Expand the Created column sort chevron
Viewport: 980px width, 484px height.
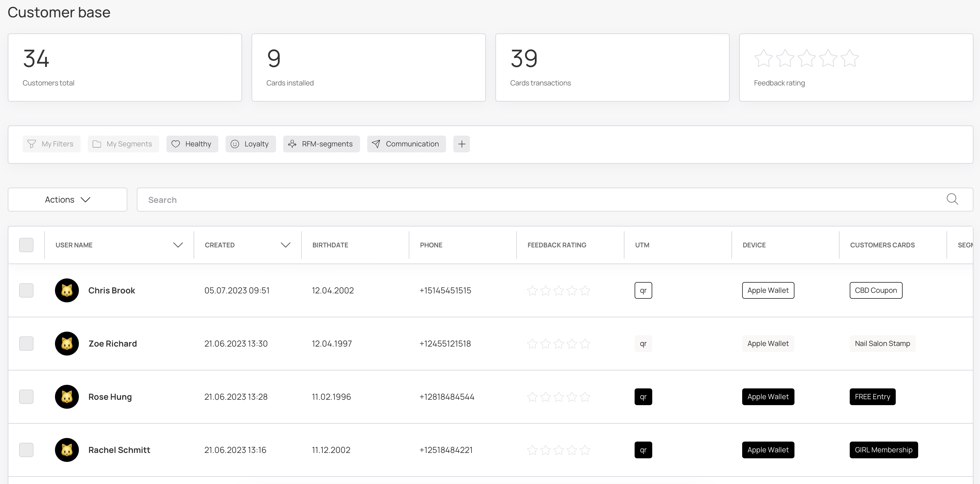285,245
